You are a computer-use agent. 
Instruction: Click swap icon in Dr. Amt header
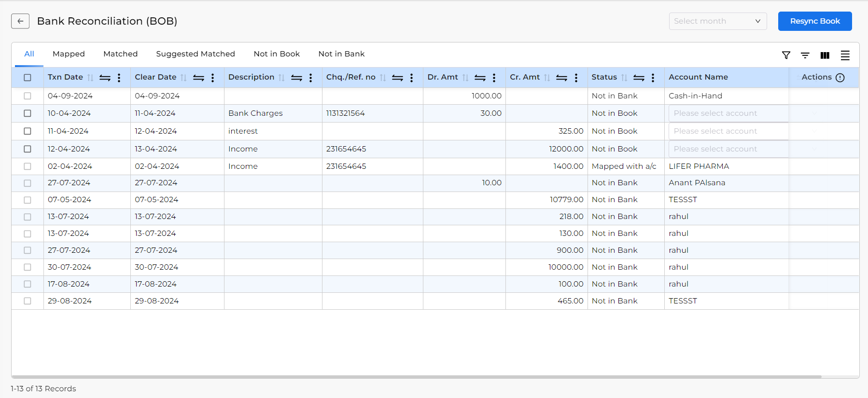coord(480,78)
